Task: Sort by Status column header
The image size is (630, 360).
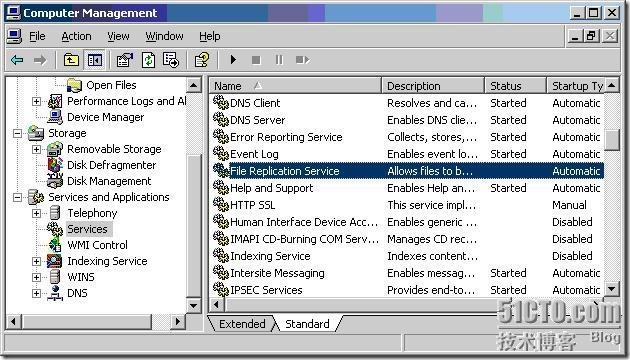Action: coord(515,86)
